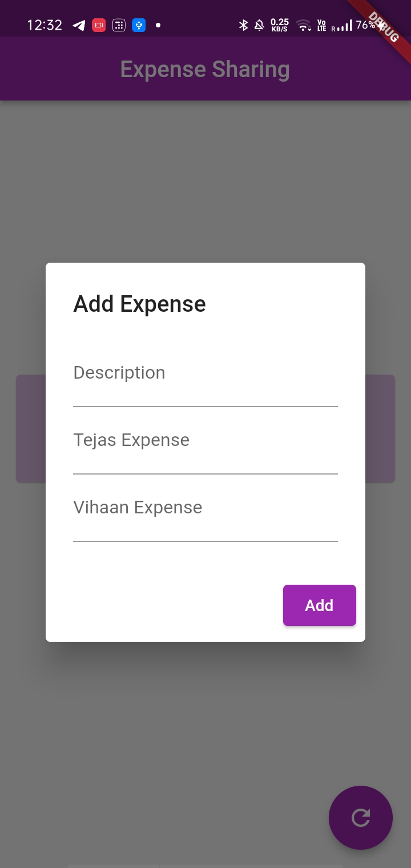Tap the Wi-Fi signal icon

pos(302,25)
